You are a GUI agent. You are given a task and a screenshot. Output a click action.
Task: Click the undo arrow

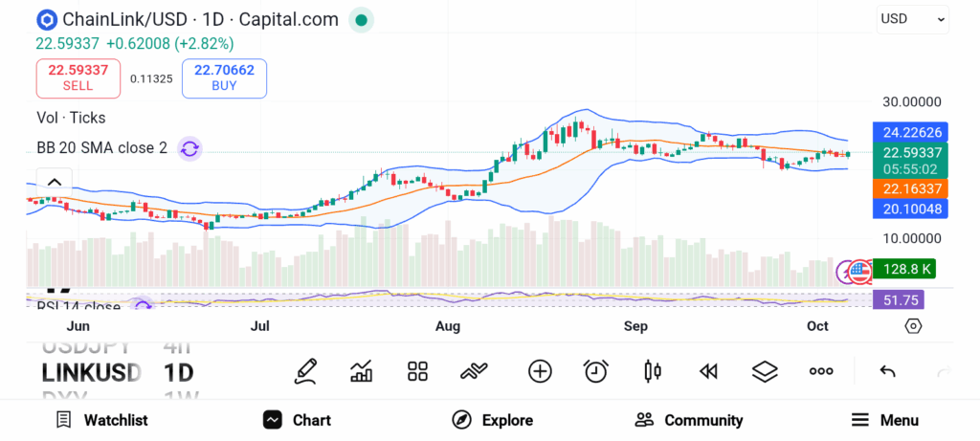(x=887, y=371)
